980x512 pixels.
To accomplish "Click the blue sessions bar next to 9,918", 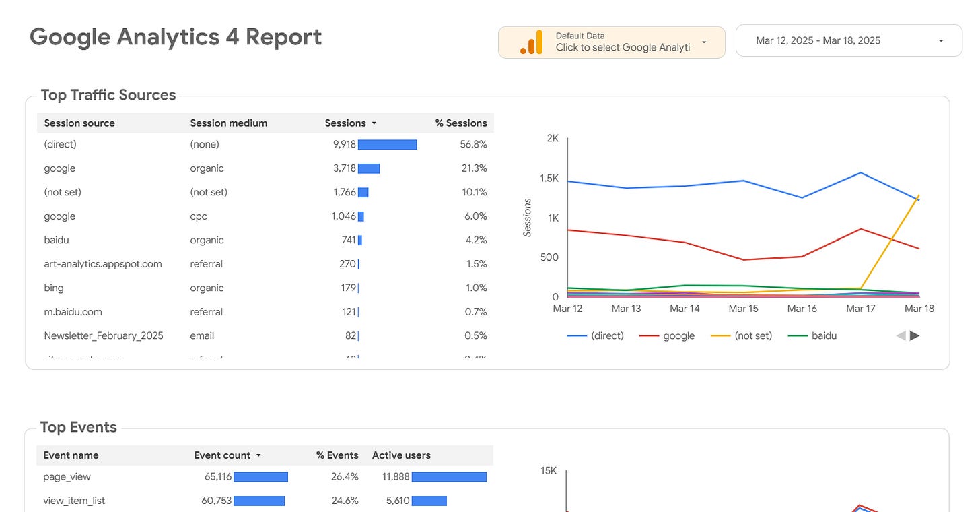I will [x=388, y=144].
